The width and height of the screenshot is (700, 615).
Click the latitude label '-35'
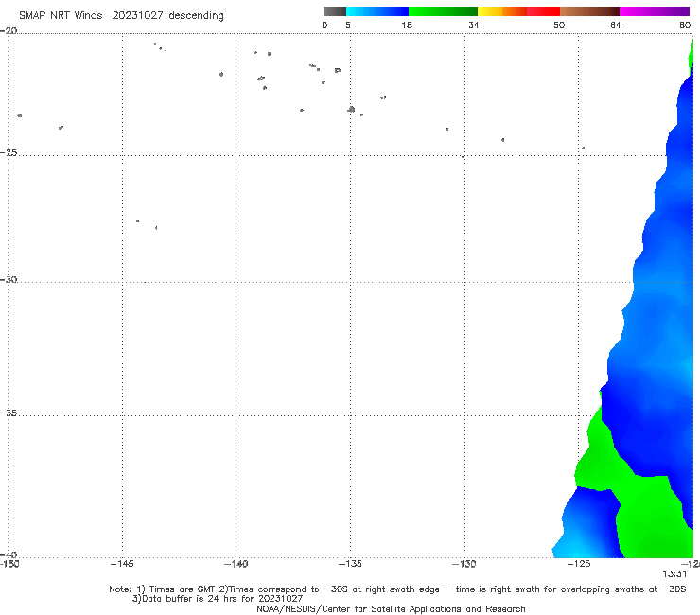[x=9, y=413]
